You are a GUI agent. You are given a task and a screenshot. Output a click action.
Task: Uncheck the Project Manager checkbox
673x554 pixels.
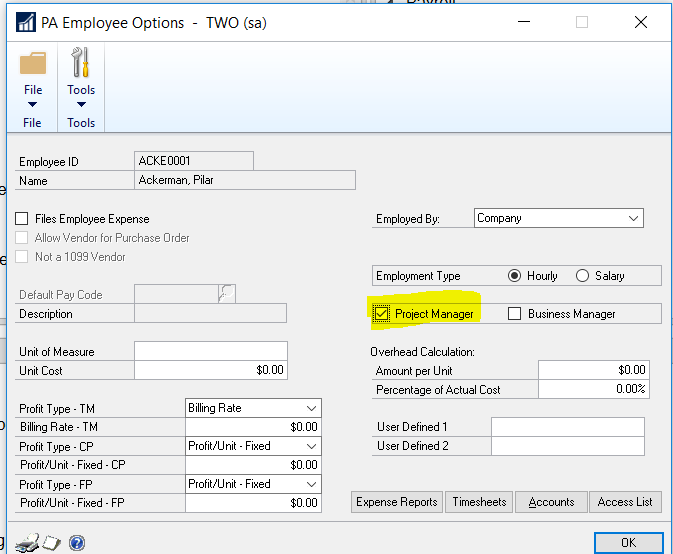[x=382, y=314]
